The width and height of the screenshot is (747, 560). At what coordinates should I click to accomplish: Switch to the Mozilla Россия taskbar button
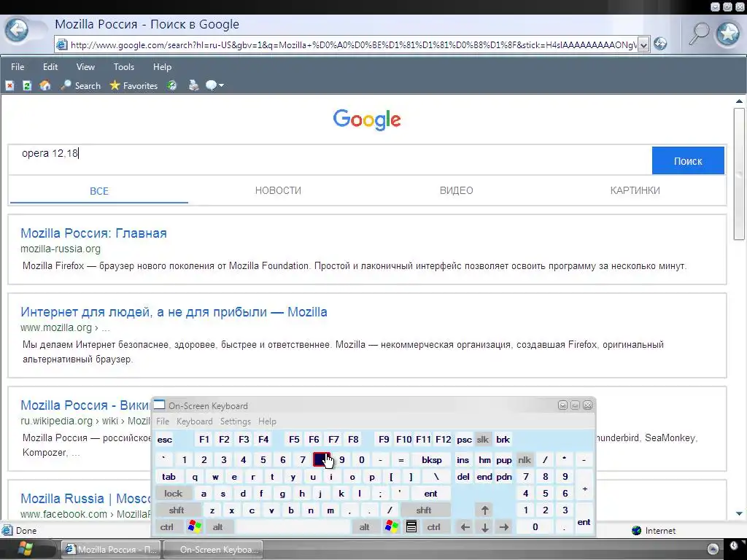[x=112, y=550]
